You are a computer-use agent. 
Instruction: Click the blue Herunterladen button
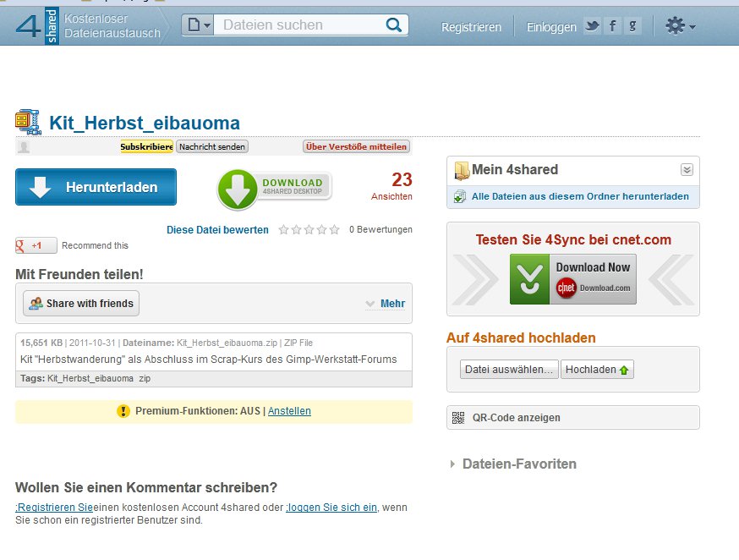96,187
